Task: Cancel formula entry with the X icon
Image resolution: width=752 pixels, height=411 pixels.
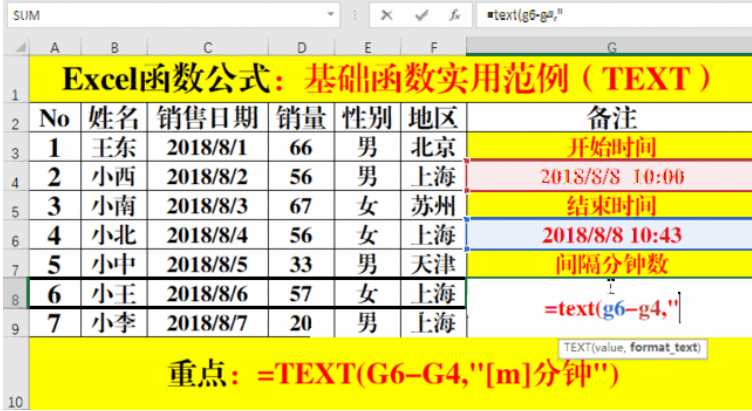Action: 387,15
